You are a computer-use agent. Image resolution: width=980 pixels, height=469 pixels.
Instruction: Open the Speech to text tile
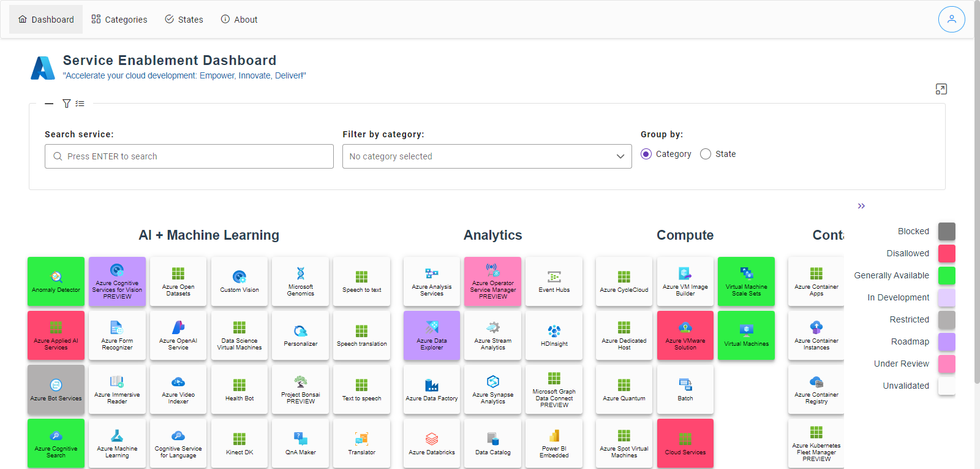click(362, 281)
